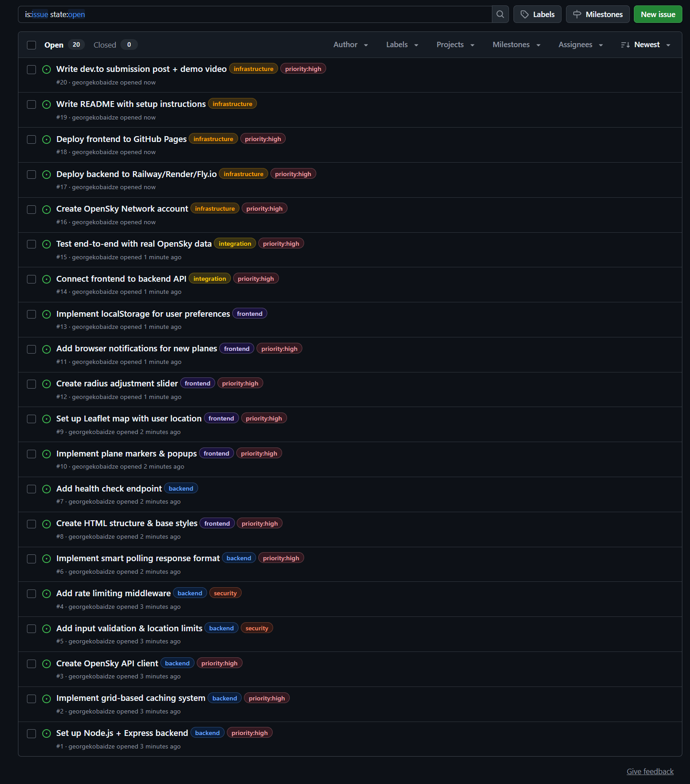
Task: Switch to the Closed issues tab
Action: coord(115,44)
